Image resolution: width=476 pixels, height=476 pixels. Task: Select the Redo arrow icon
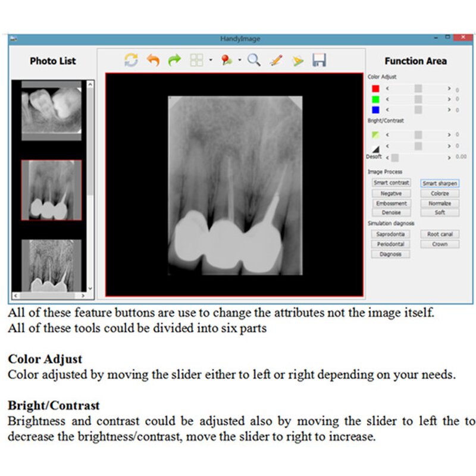tap(174, 60)
